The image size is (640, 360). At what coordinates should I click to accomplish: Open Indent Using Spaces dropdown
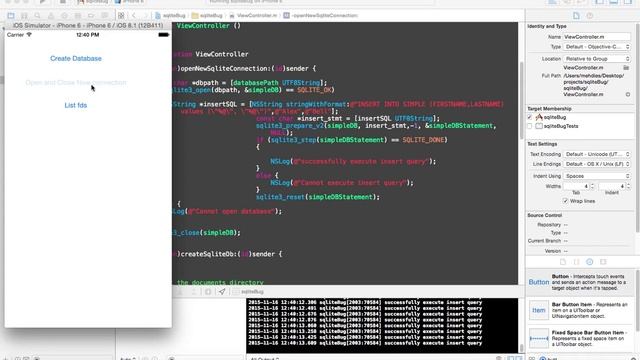[x=597, y=176]
